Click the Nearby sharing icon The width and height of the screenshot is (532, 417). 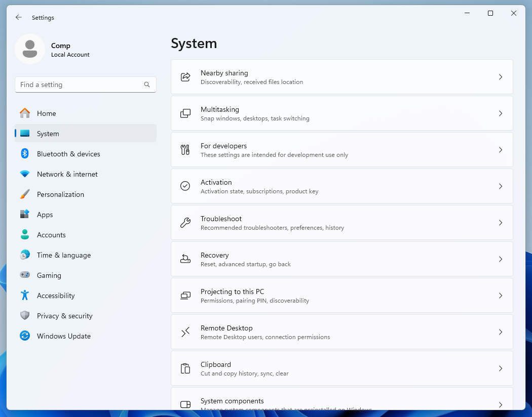click(x=185, y=77)
